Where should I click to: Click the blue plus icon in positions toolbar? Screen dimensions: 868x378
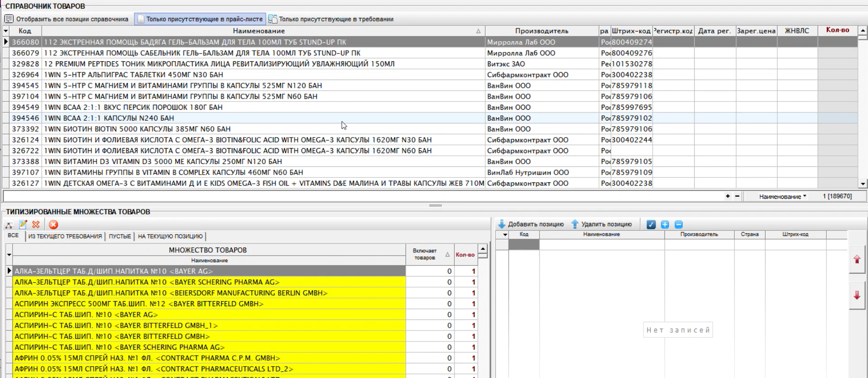click(665, 224)
